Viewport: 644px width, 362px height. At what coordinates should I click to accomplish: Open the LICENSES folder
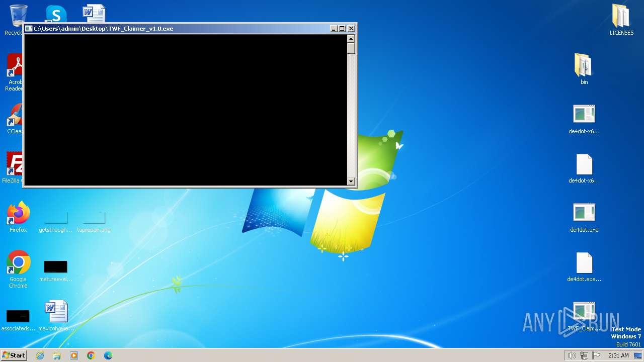621,20
